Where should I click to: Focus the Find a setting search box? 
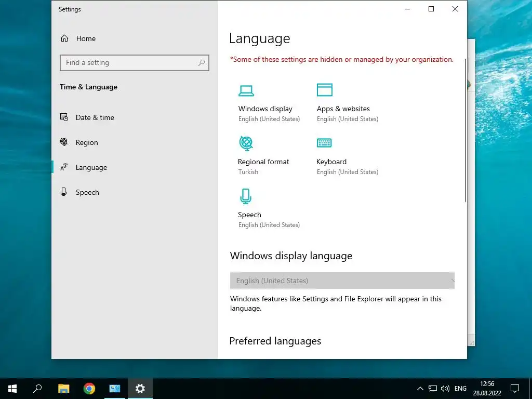pos(135,63)
